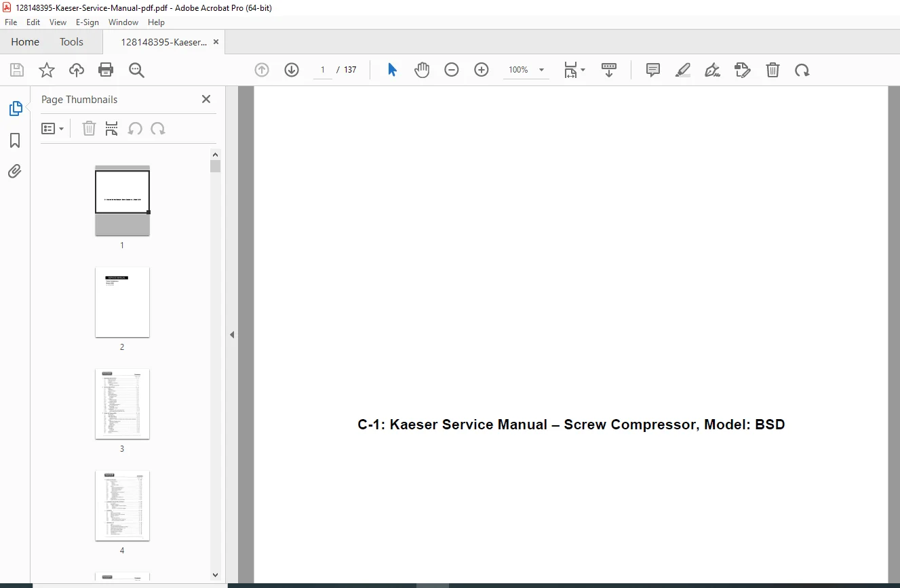Select page 4 thumbnail

[122, 505]
